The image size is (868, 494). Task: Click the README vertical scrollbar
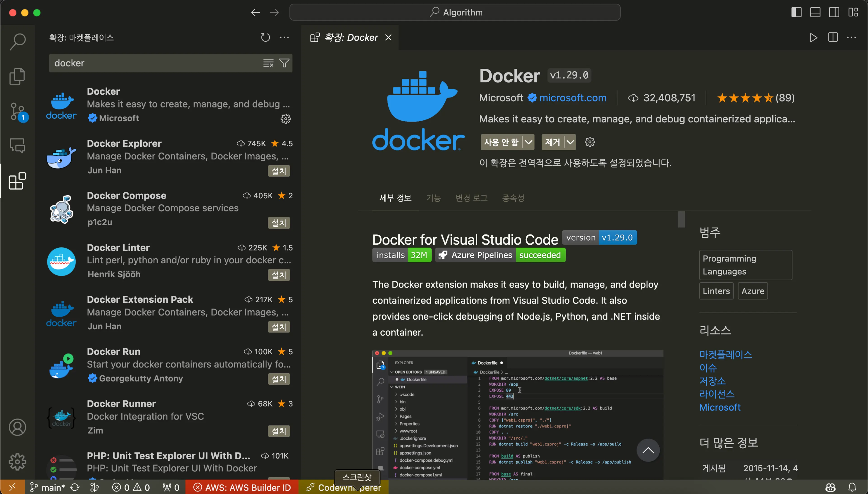pos(681,219)
